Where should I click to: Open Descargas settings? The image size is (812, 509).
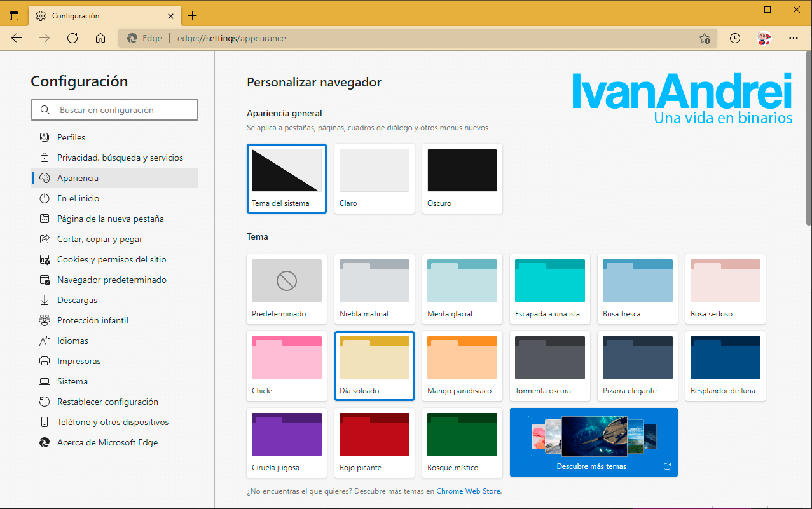(114, 300)
